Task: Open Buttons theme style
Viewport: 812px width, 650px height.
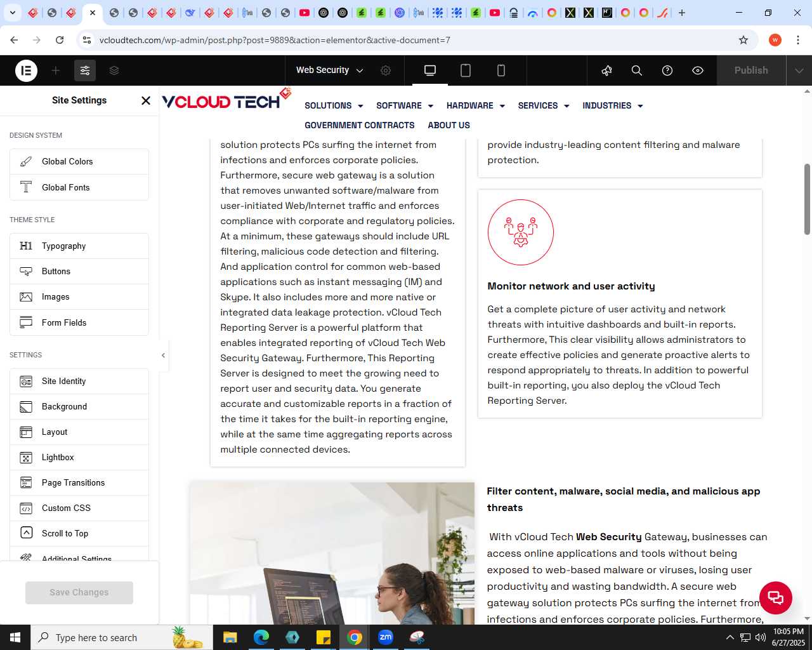Action: click(x=79, y=272)
